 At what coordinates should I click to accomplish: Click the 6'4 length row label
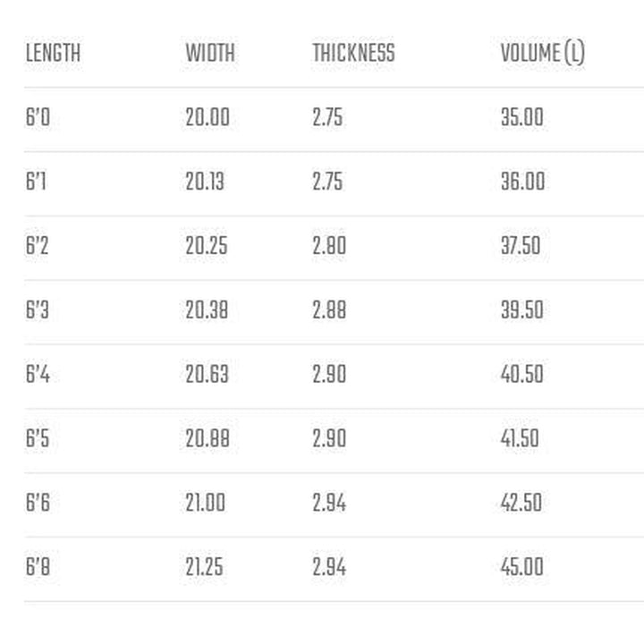point(38,374)
